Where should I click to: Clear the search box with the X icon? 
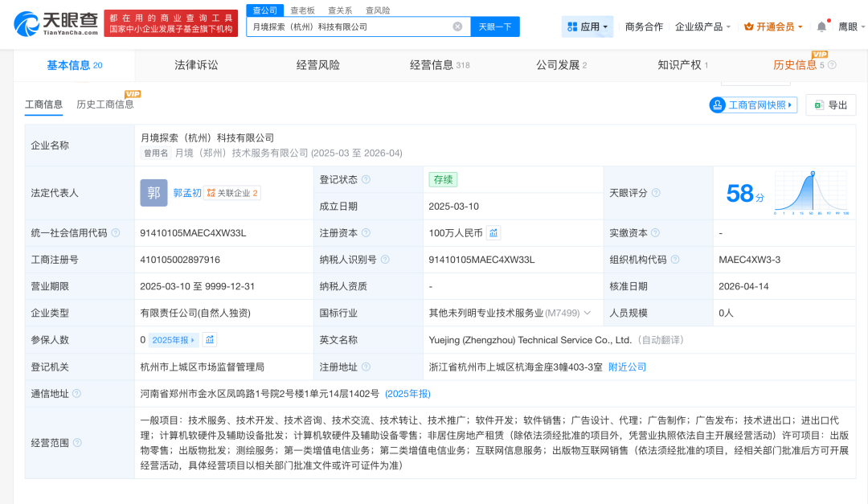(x=457, y=27)
